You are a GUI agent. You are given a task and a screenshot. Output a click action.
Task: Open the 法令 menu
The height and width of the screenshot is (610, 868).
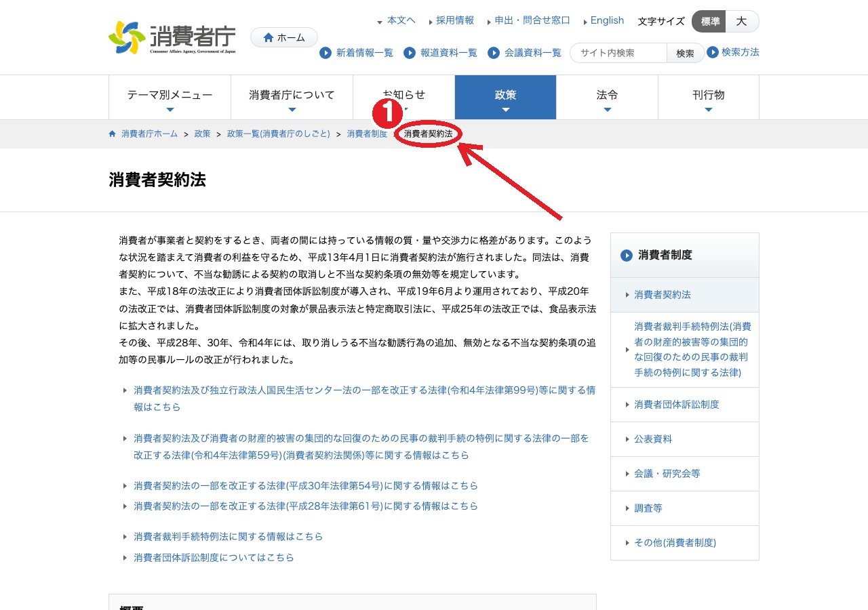pos(607,97)
